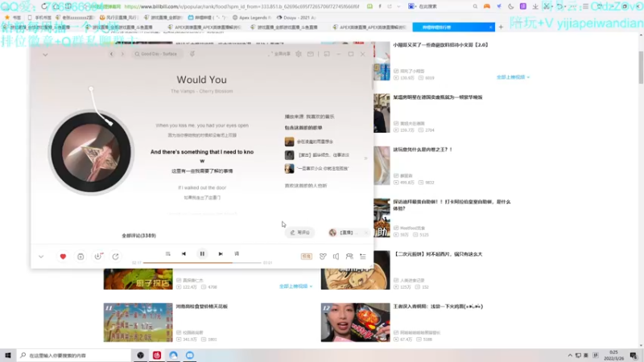This screenshot has height=362, width=644.
Task: Collapse the lyrics page with top-left chevron
Action: 45,54
